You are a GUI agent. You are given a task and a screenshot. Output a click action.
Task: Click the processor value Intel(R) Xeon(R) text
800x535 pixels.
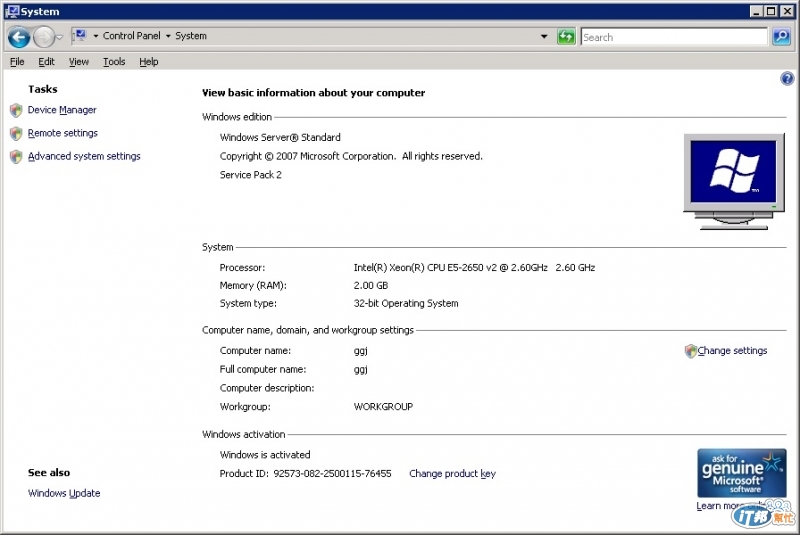(x=474, y=268)
